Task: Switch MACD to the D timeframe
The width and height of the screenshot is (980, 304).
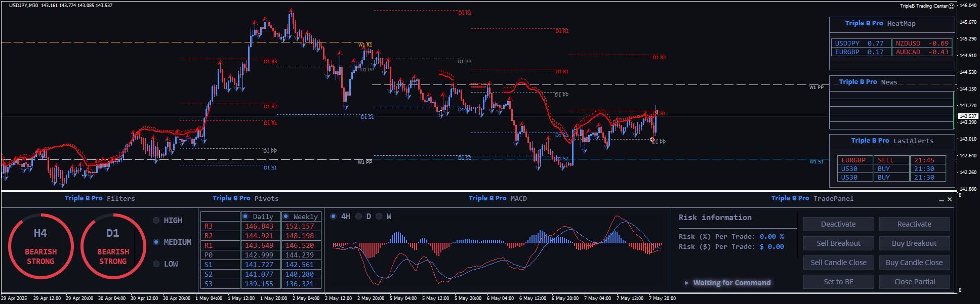Action: [x=359, y=216]
